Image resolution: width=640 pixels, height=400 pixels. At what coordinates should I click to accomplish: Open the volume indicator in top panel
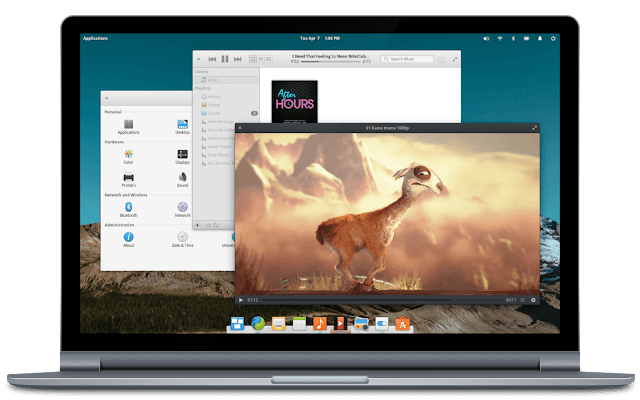tap(486, 38)
